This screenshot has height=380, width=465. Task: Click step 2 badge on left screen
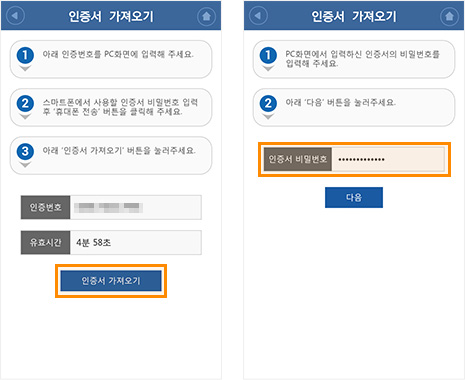tap(25, 104)
